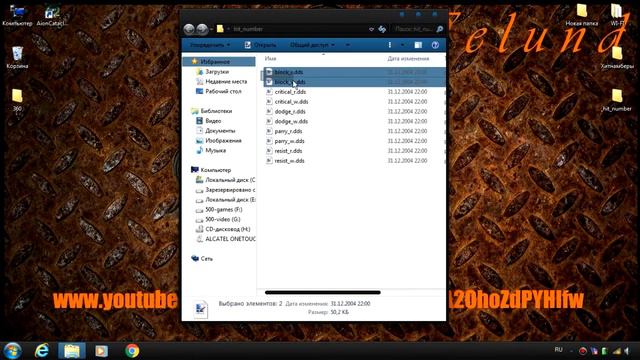Click the Компьютер desktop icon
The height and width of the screenshot is (360, 640).
coord(17,16)
